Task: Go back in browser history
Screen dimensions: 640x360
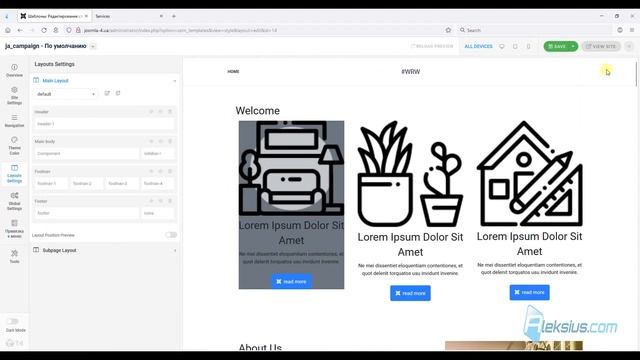Action: [x=20, y=30]
